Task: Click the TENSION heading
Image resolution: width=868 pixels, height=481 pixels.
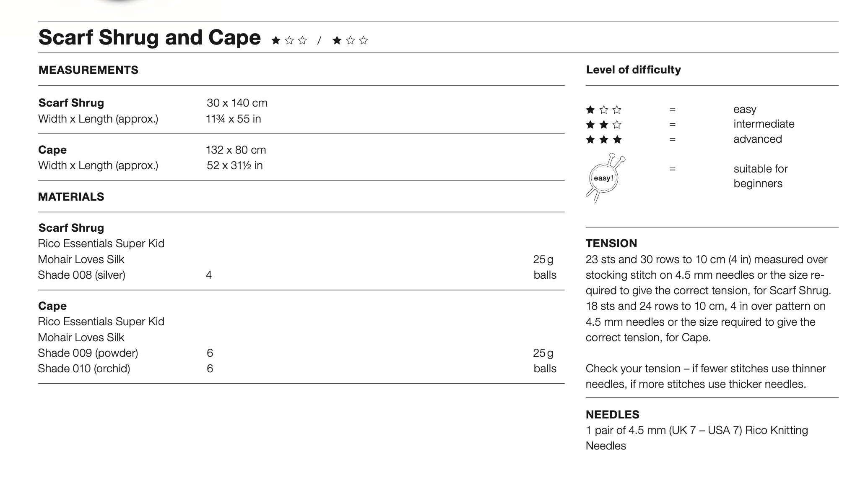Action: (x=611, y=243)
